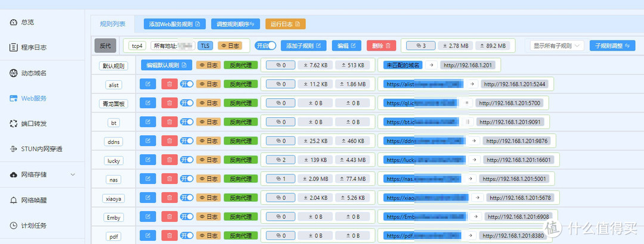Remove the bt rule with trash icon

(169, 122)
